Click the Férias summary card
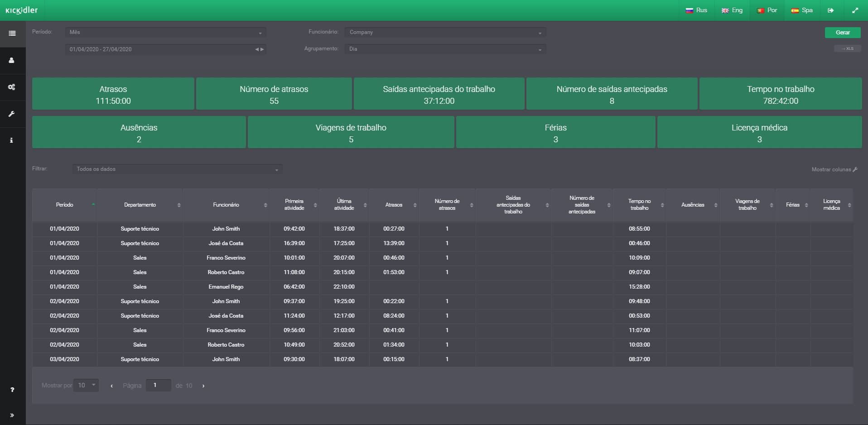The height and width of the screenshot is (425, 868). tap(556, 132)
